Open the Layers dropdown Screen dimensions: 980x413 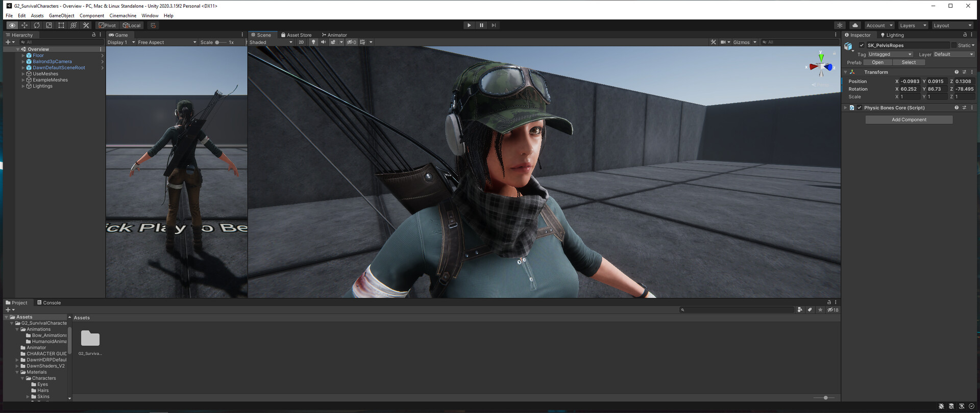pos(913,25)
